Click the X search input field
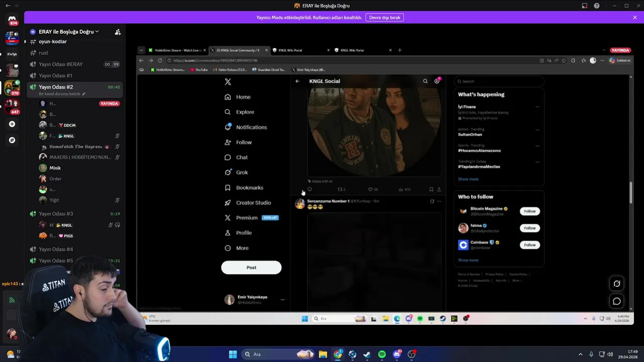Viewport: 644px width, 362px height. [x=499, y=81]
